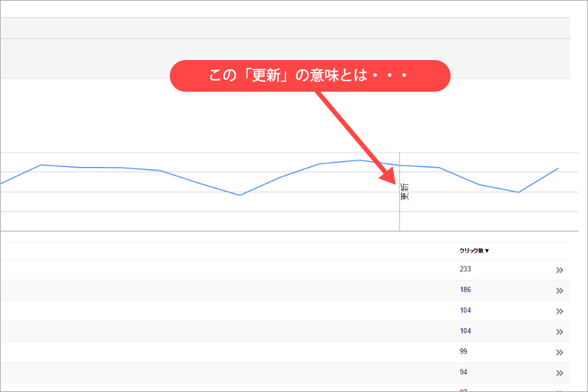The width and height of the screenshot is (588, 392).
Task: Sort by the クリック数 column header
Action: click(474, 251)
